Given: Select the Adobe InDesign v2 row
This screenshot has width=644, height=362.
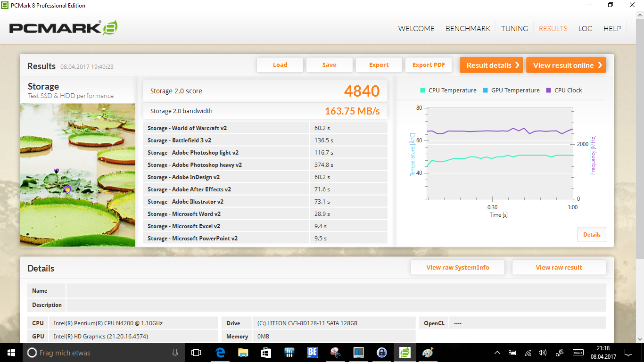Looking at the screenshot, I should coord(265,177).
